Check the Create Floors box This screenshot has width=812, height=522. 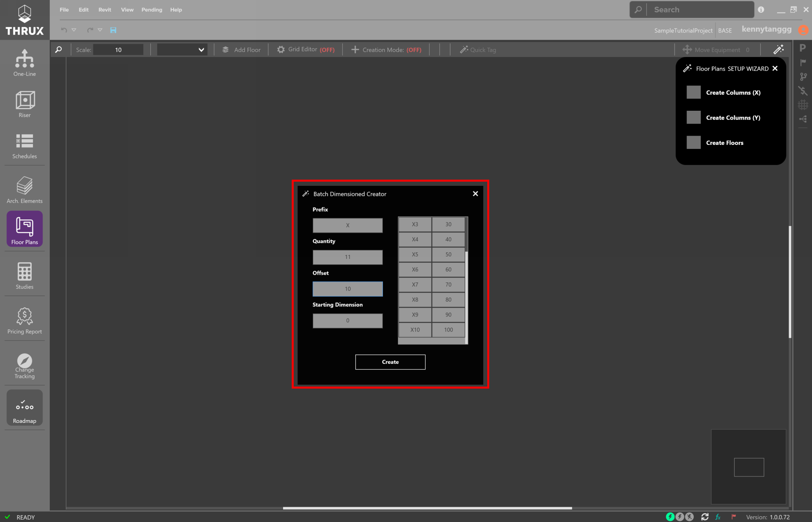click(x=693, y=142)
